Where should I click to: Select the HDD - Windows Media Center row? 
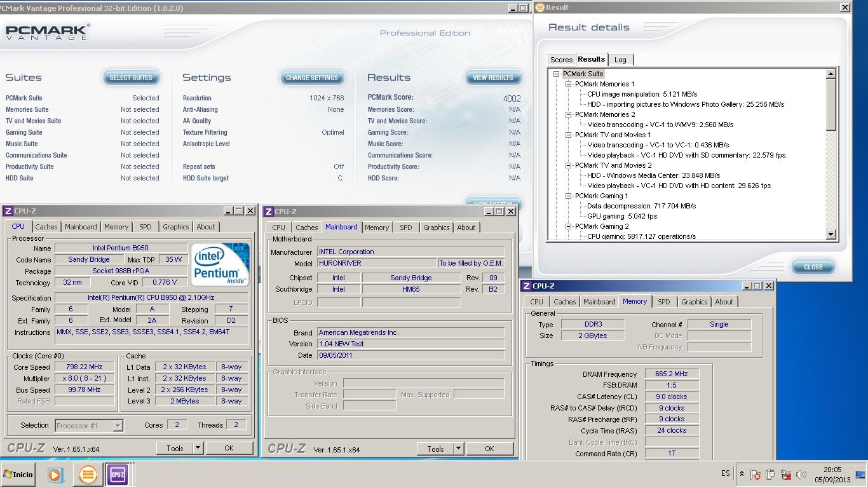653,175
